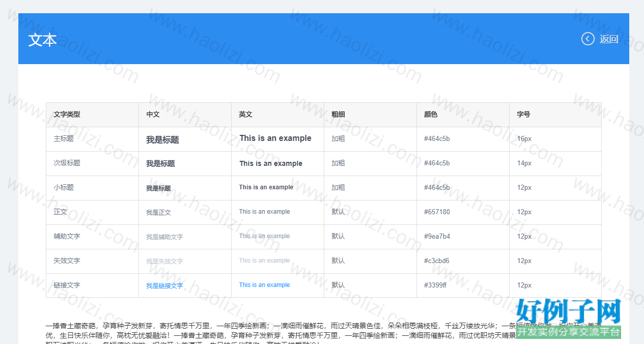This screenshot has height=344, width=644.
Task: Click #464c5b in the 主标题 row
Action: point(437,138)
